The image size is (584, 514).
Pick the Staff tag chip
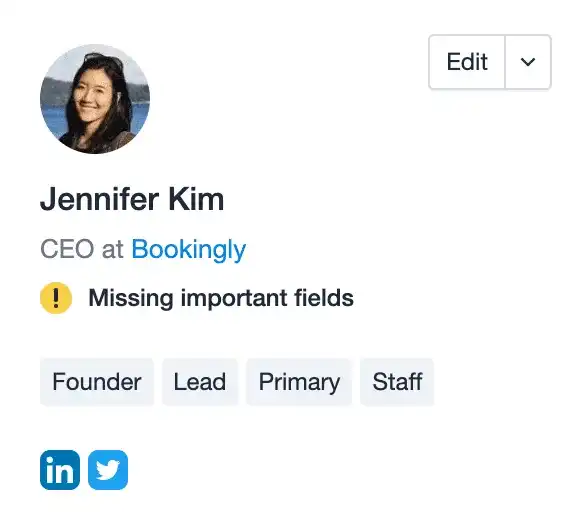pos(397,382)
